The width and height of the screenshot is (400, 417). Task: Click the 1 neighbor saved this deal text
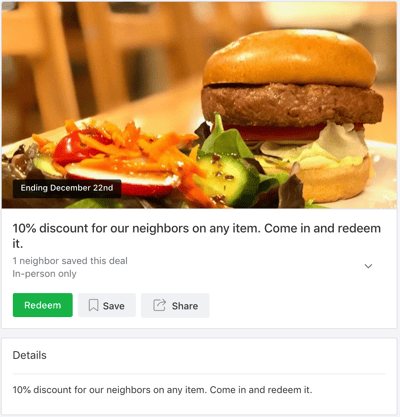click(70, 261)
